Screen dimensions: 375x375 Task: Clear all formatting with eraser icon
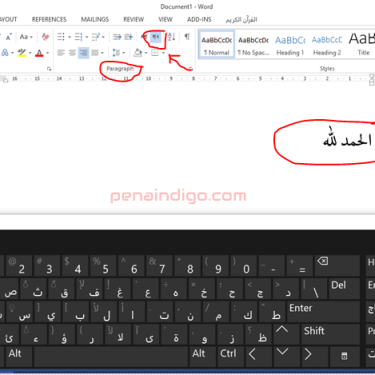(x=45, y=37)
